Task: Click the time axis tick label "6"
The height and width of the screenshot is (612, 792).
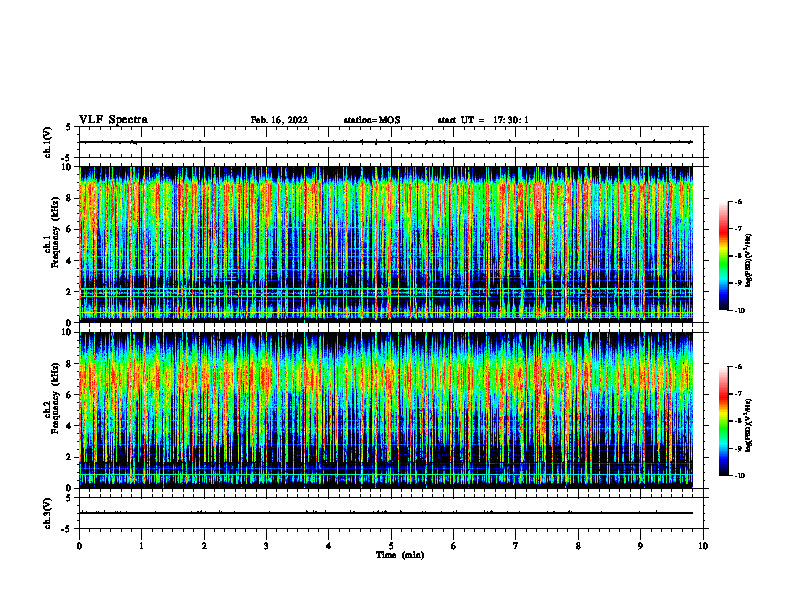Action: click(454, 546)
